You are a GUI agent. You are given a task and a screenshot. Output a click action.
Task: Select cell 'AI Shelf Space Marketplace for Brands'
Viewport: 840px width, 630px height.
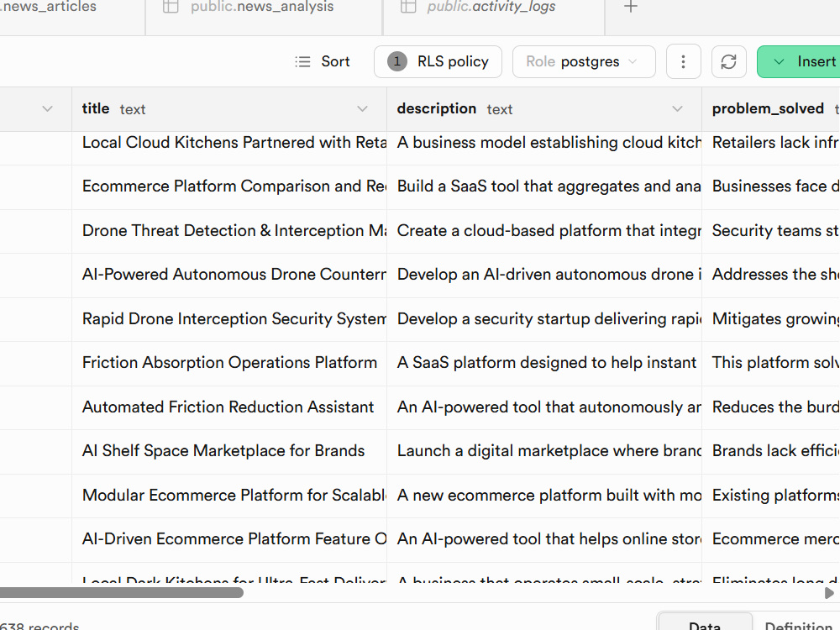pos(229,452)
